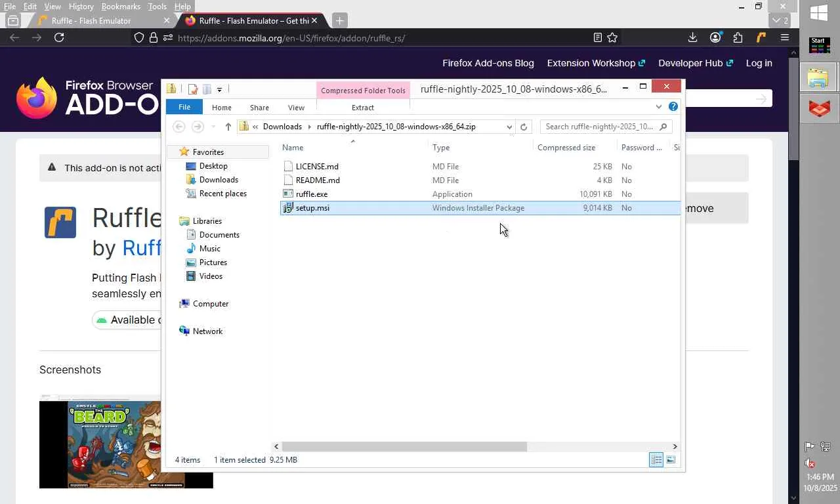840x504 pixels.
Task: Open Developer Hub link
Action: pyautogui.click(x=696, y=63)
